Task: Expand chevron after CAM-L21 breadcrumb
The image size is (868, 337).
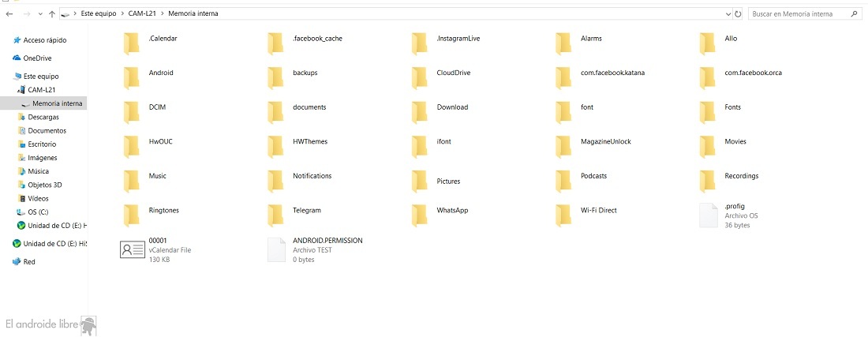Action: (164, 14)
